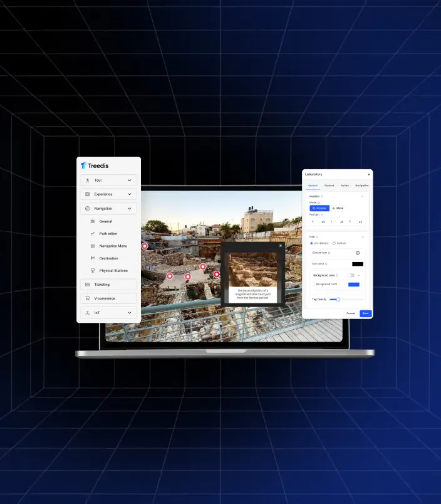The height and width of the screenshot is (504, 441).
Task: Click the Cancel button
Action: pyautogui.click(x=351, y=313)
